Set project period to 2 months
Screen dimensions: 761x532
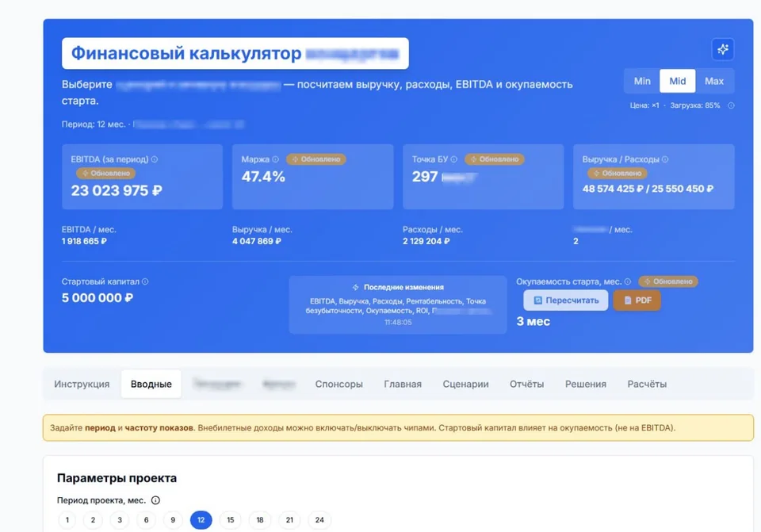pyautogui.click(x=93, y=520)
